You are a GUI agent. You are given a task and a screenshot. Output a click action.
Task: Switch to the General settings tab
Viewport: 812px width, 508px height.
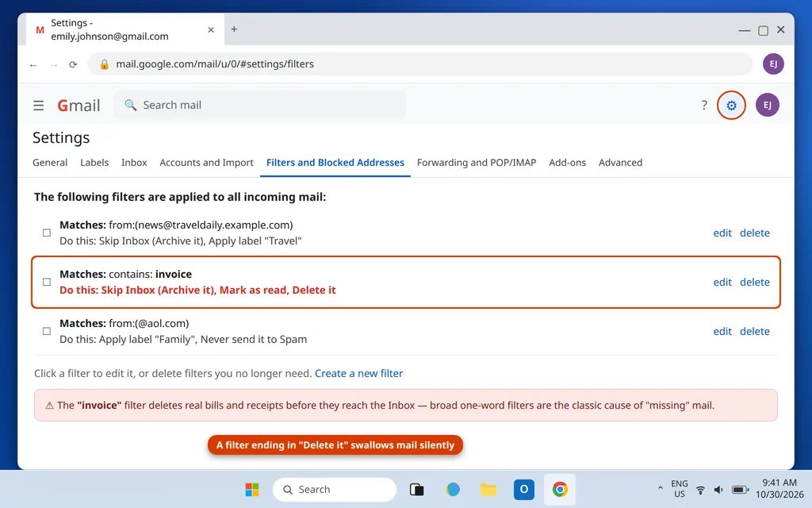pyautogui.click(x=50, y=163)
